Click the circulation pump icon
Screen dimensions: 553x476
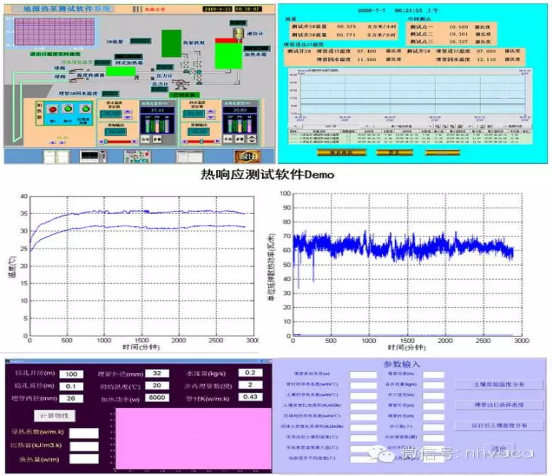pyautogui.click(x=181, y=84)
